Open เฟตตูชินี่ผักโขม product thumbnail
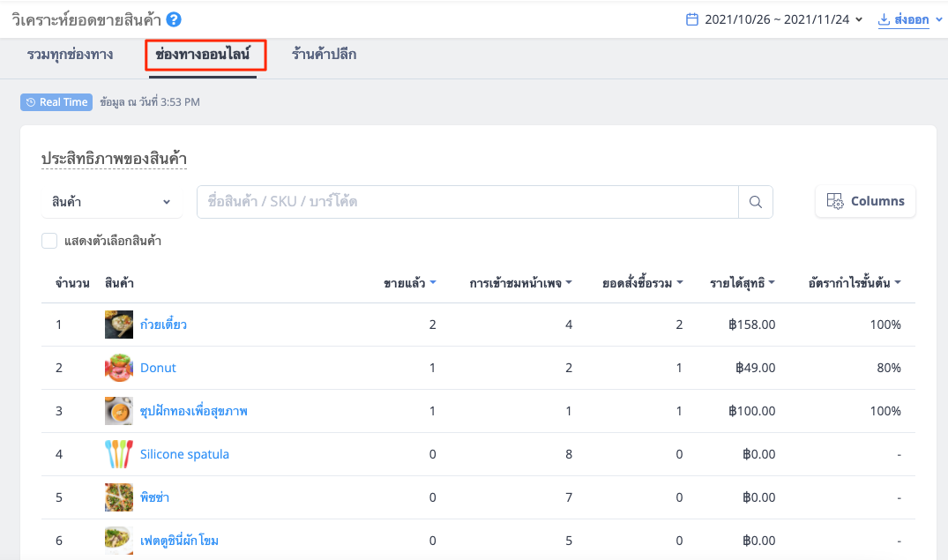Screen dimensions: 948x560 tap(118, 541)
